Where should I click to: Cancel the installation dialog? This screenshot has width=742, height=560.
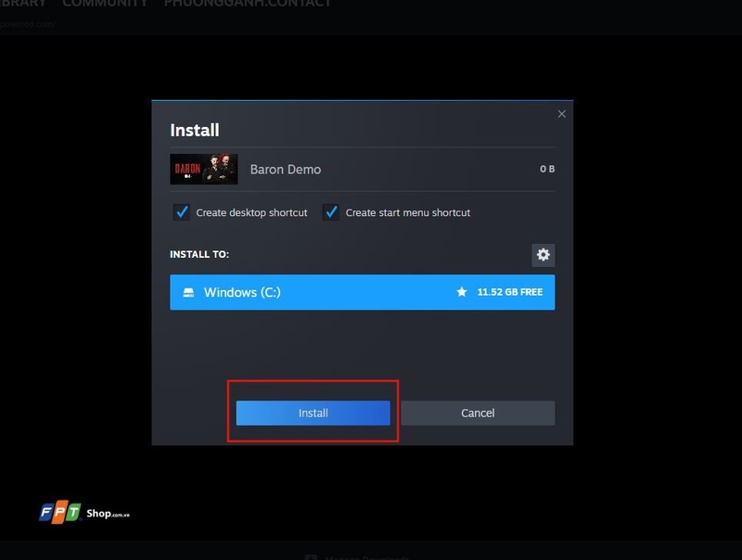[478, 413]
